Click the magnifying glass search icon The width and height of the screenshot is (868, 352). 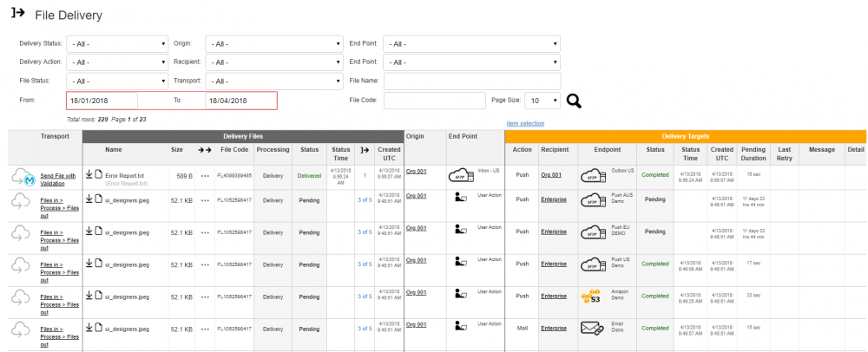coord(574,101)
